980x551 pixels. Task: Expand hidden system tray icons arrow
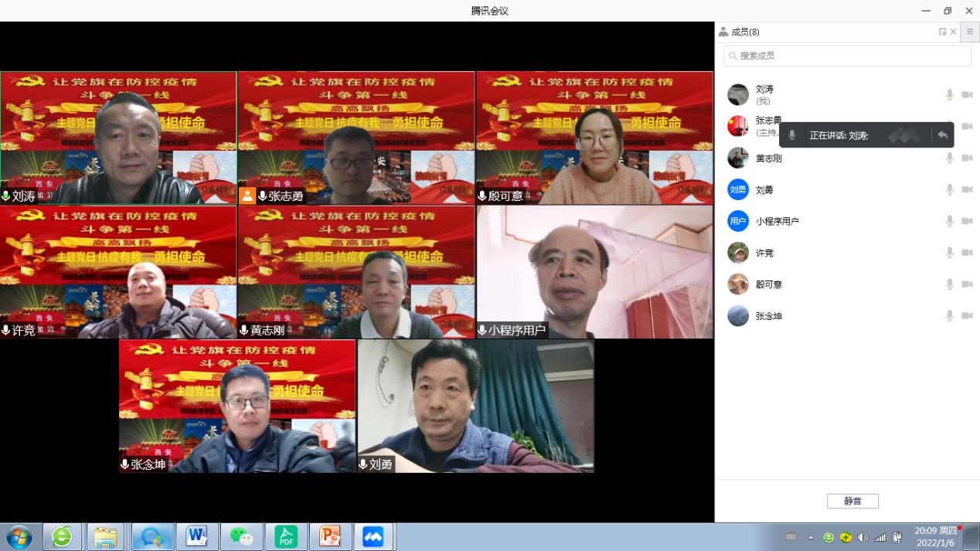click(811, 537)
